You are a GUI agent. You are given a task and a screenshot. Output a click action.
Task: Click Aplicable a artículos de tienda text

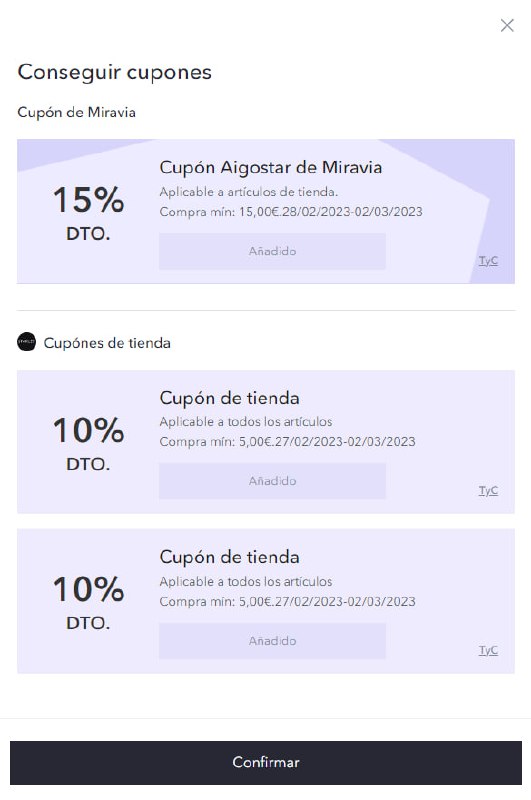click(248, 192)
